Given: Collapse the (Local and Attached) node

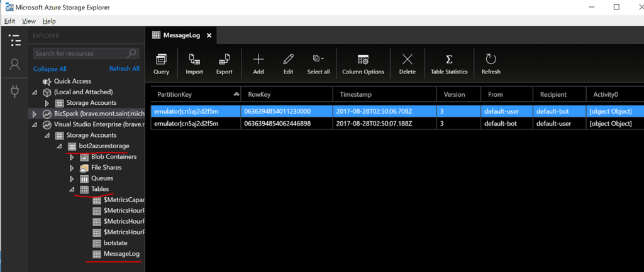Looking at the screenshot, I should coord(35,93).
